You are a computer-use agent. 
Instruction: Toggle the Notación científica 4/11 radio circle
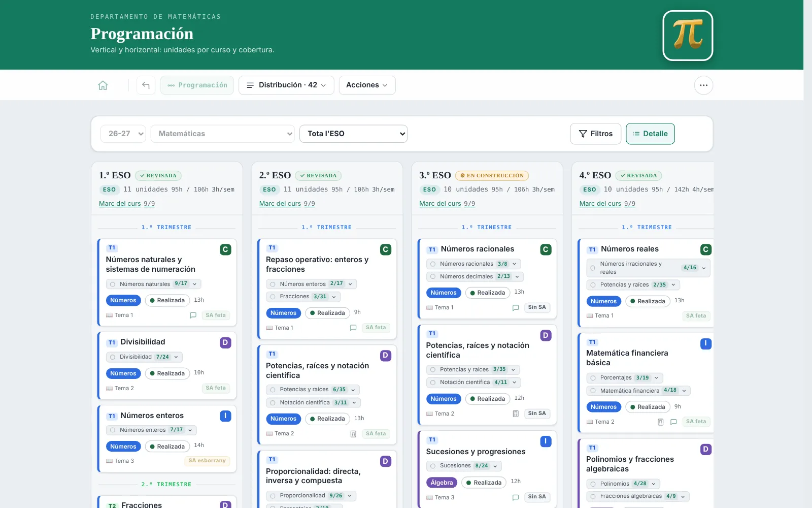[x=433, y=383]
